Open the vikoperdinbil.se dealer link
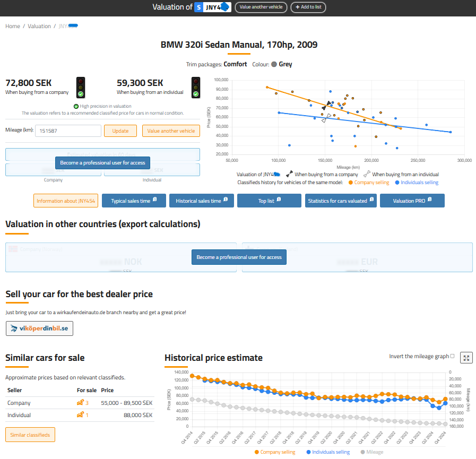 click(39, 328)
